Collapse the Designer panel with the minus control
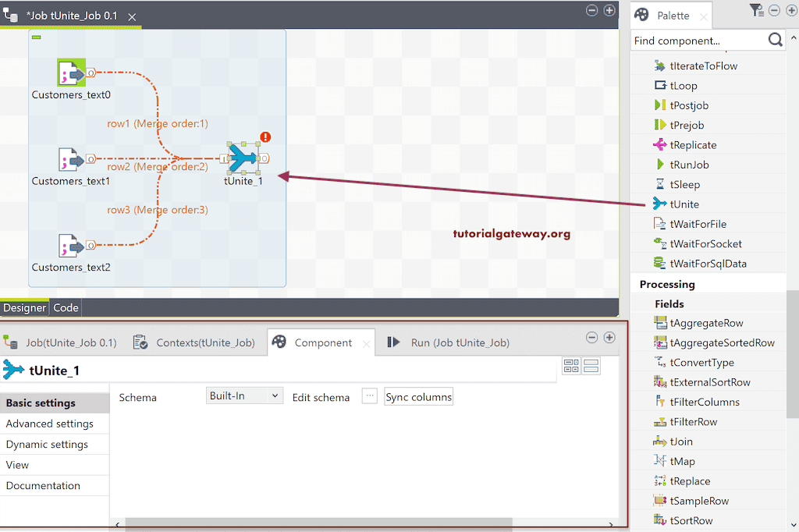Viewport: 799px width, 532px height. pyautogui.click(x=591, y=12)
